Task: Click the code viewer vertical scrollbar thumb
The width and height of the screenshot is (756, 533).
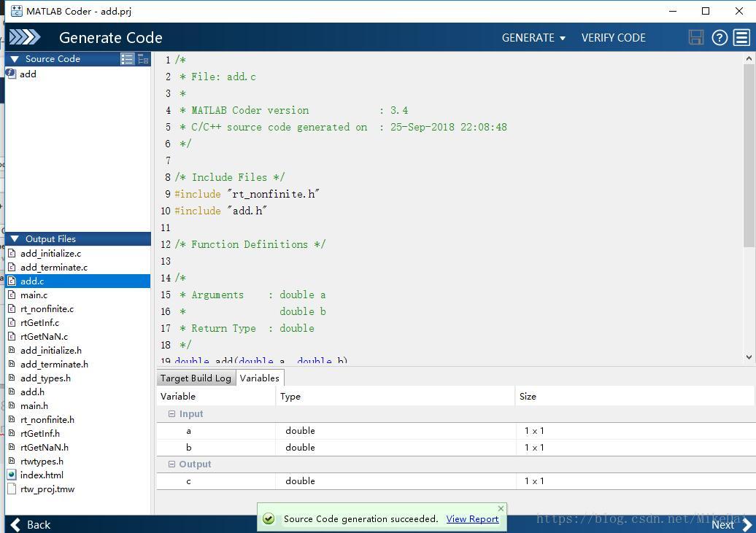Action: point(749,155)
